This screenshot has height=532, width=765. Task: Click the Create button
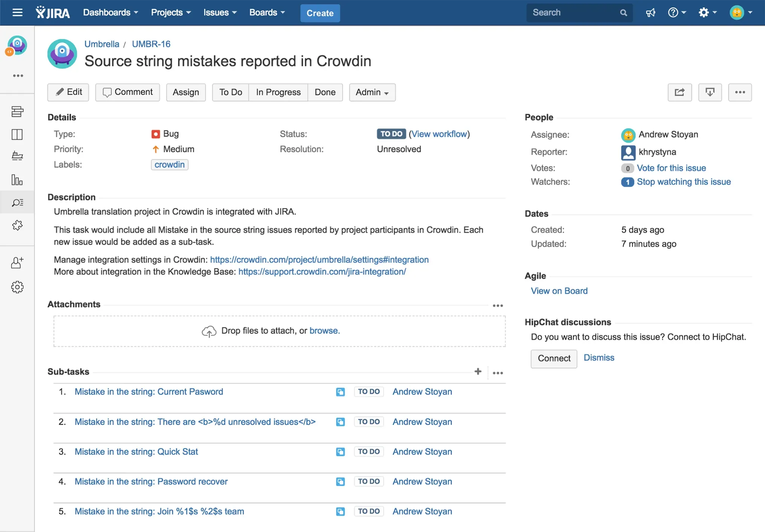(x=320, y=13)
